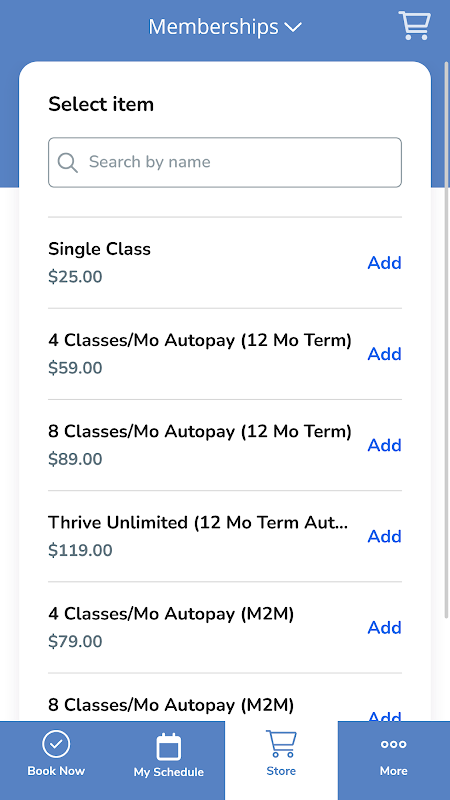The width and height of the screenshot is (450, 800).
Task: Add 8 Classes/Mo Autopay (M2M)
Action: coord(385,715)
